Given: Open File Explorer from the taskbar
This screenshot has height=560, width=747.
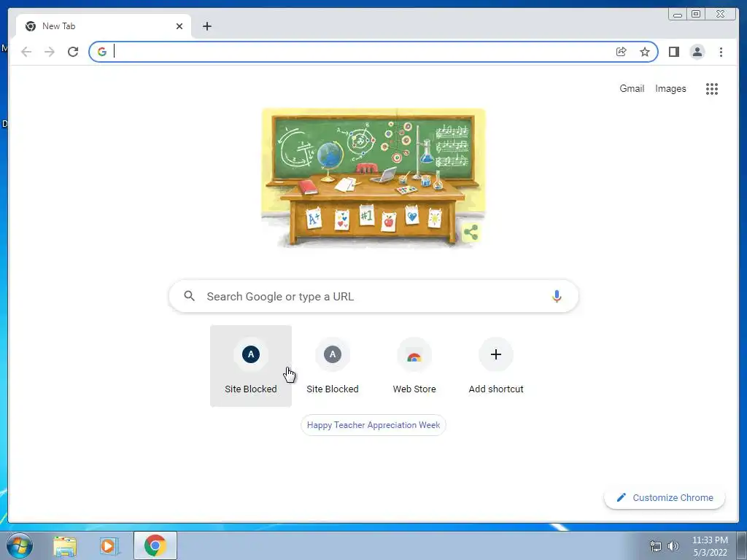Looking at the screenshot, I should 65,546.
